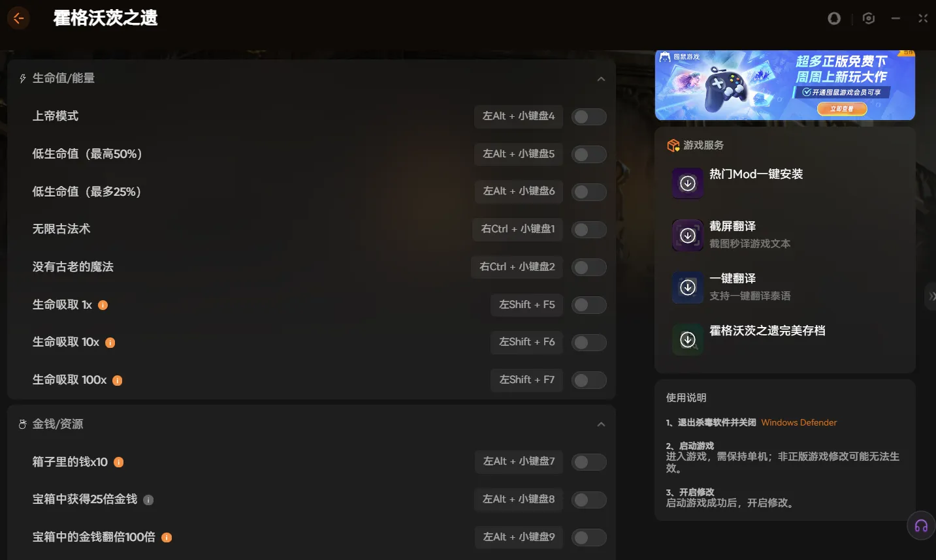Click the 热门Mod一键安装 download icon
The width and height of the screenshot is (936, 560).
[x=687, y=183]
